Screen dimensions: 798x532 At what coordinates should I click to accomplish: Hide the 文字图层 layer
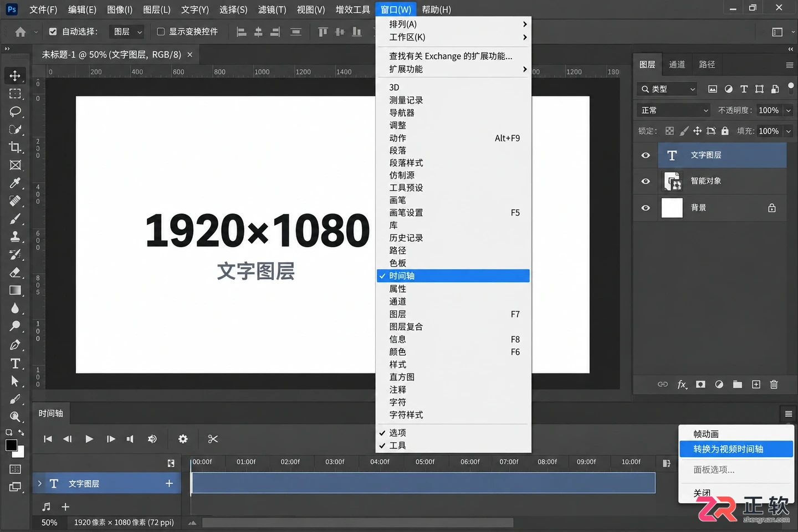(646, 155)
